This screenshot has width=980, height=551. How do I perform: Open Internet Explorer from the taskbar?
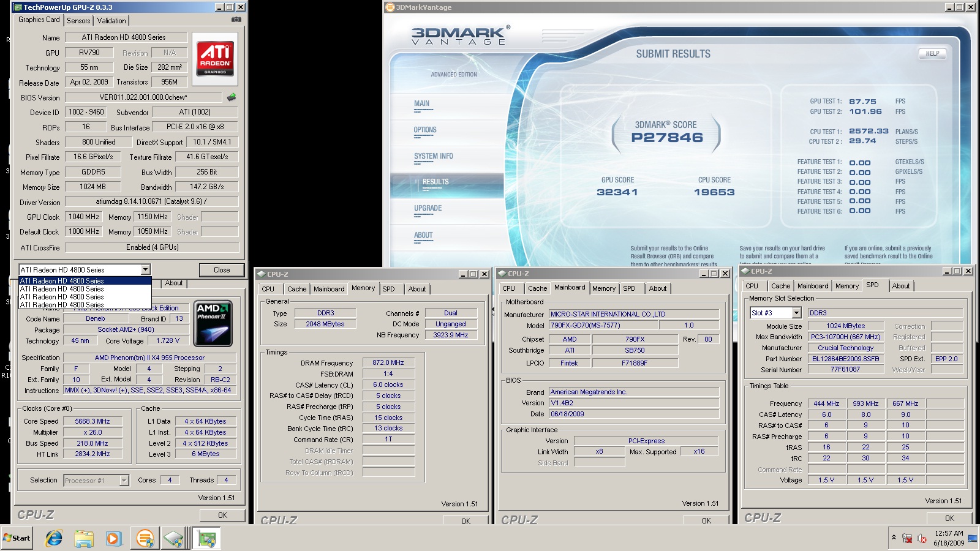[54, 538]
